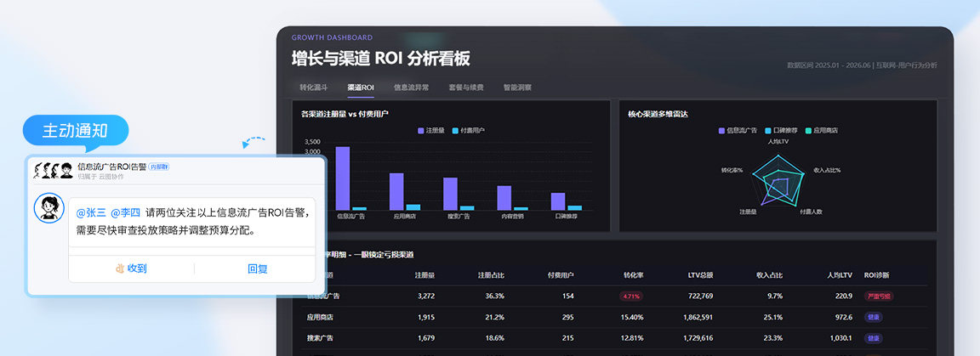Click the 12.81% conversion rate cell
This screenshot has width=980, height=356.
point(633,338)
